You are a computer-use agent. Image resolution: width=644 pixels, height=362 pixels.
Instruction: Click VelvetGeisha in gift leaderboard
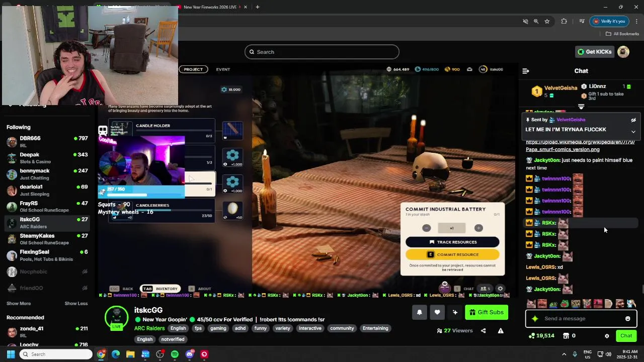560,88
